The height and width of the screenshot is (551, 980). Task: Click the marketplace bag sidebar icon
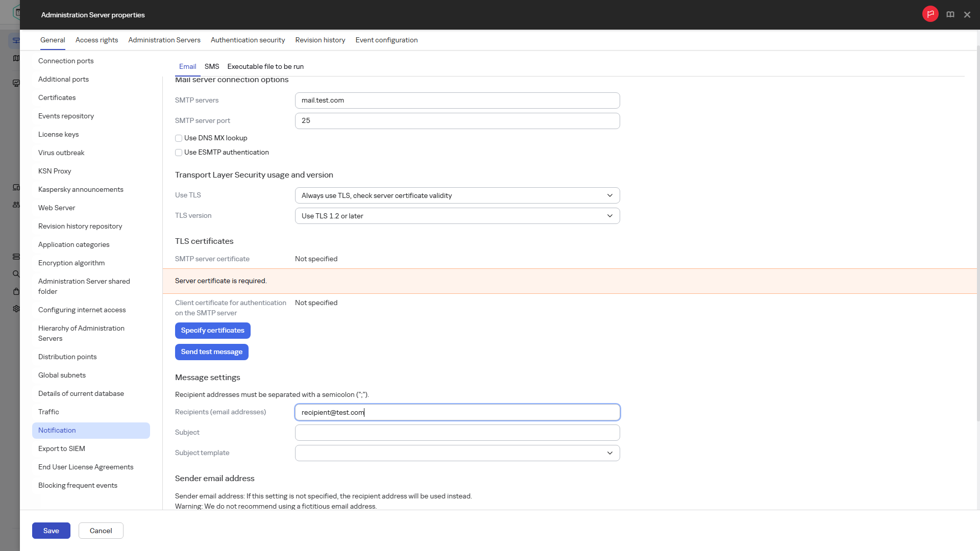point(16,291)
